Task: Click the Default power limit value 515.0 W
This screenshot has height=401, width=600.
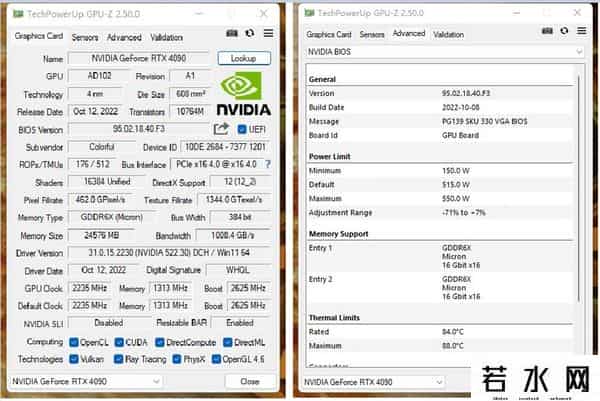Action: pyautogui.click(x=456, y=185)
